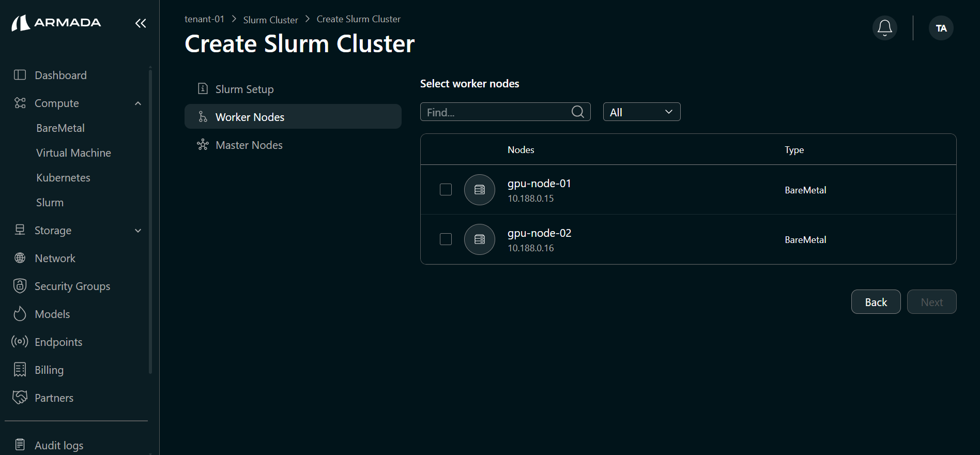Image resolution: width=980 pixels, height=455 pixels.
Task: Go to Network page
Action: [x=55, y=258]
